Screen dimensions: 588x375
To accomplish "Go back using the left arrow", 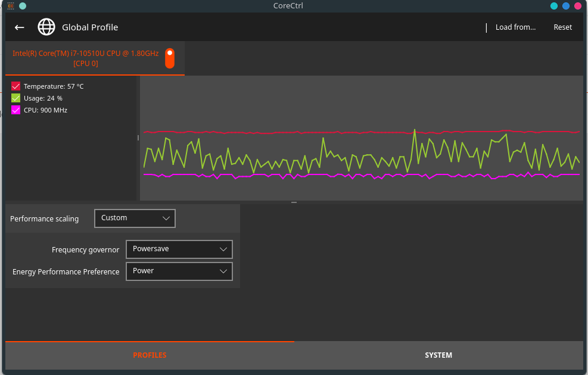I will [x=19, y=27].
